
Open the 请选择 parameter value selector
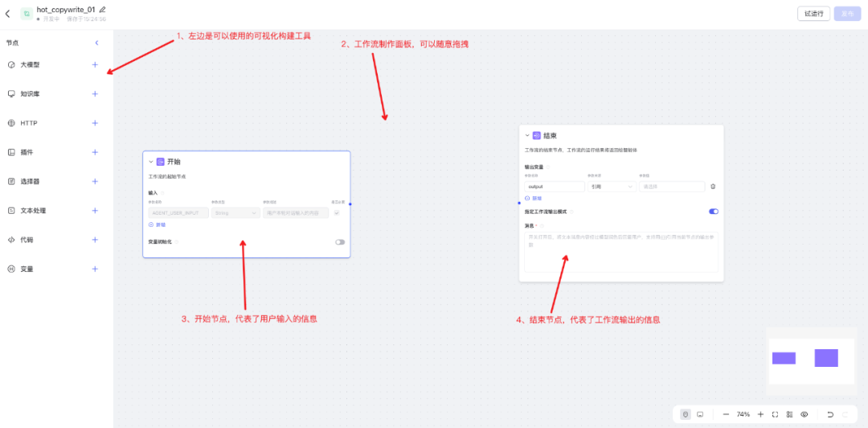(x=672, y=187)
